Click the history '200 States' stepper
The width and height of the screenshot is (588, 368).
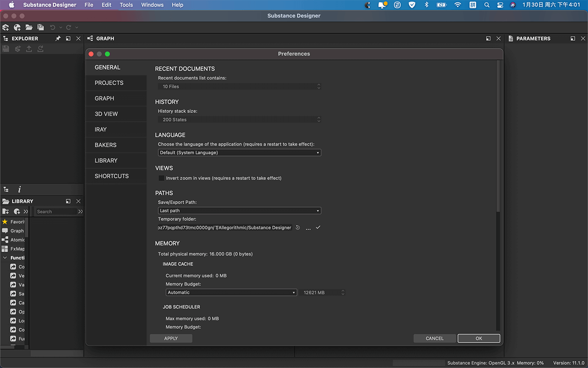319,120
